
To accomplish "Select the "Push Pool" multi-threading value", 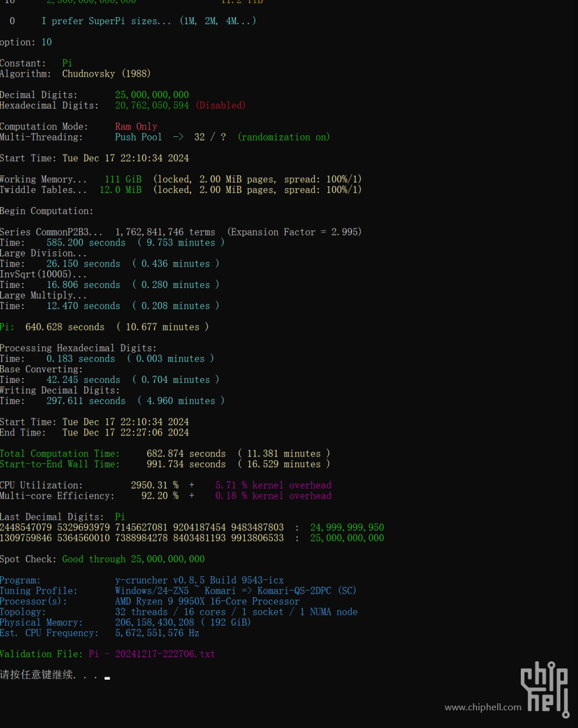I will [138, 137].
